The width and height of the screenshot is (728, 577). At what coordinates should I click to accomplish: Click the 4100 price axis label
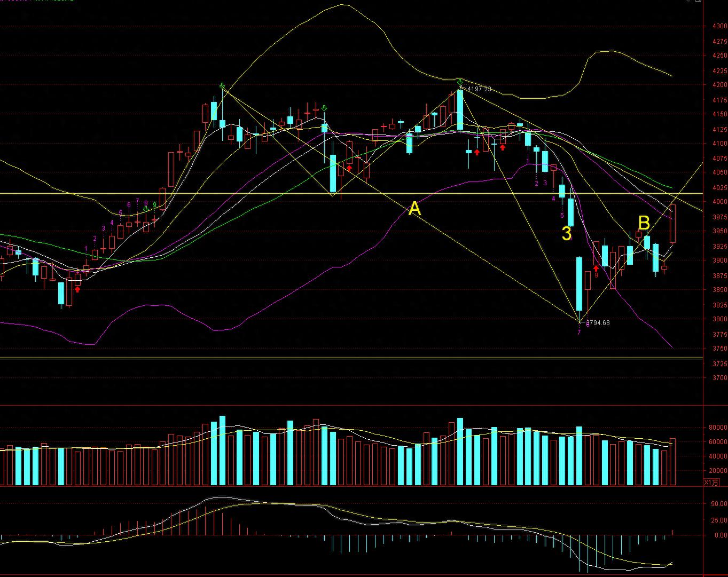click(719, 144)
